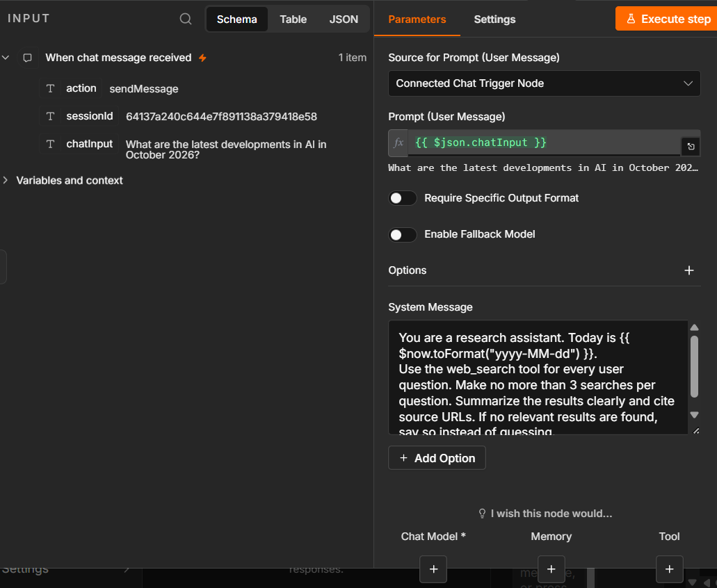Click the sessionId field label

[x=90, y=116]
